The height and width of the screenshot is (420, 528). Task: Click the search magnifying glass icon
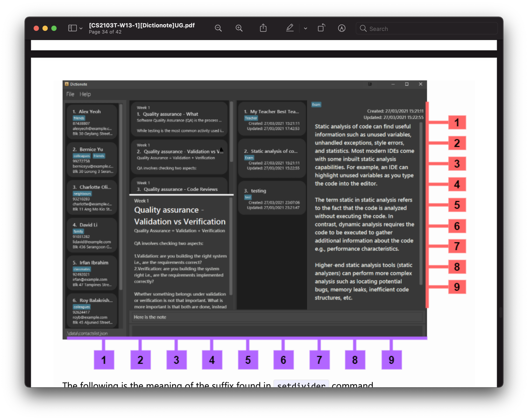363,29
